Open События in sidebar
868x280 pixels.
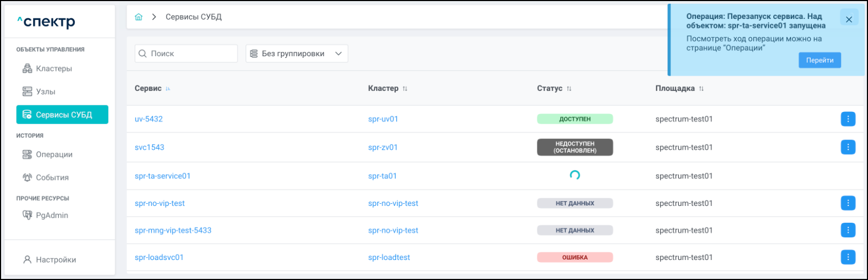52,178
